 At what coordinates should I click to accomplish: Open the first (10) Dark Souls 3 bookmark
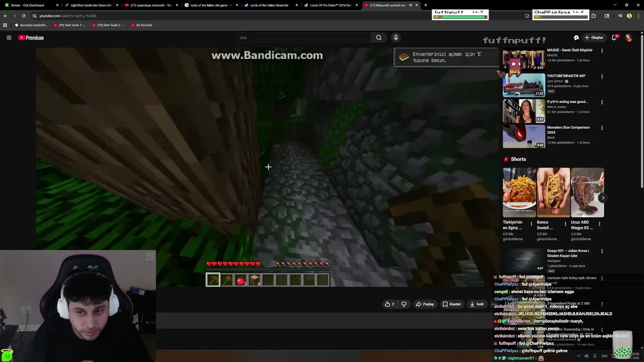click(69, 25)
